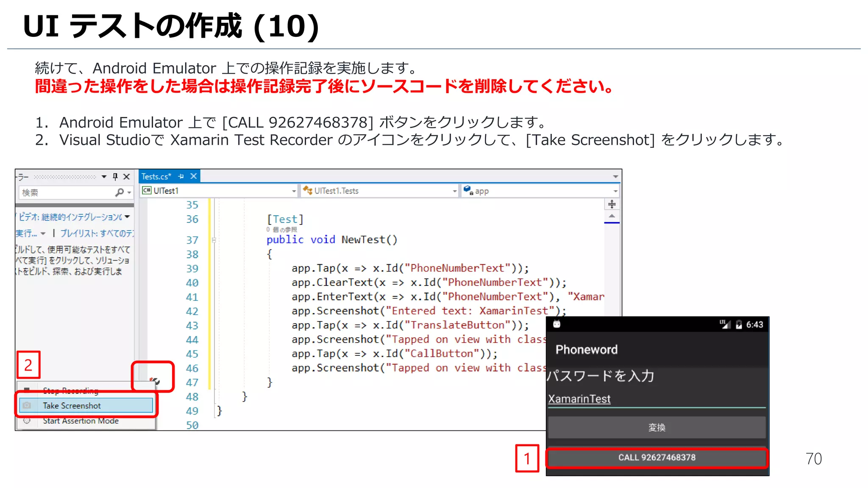Collapse the NewTest method outline toggle
Screen dimensions: 868x488
(214, 240)
